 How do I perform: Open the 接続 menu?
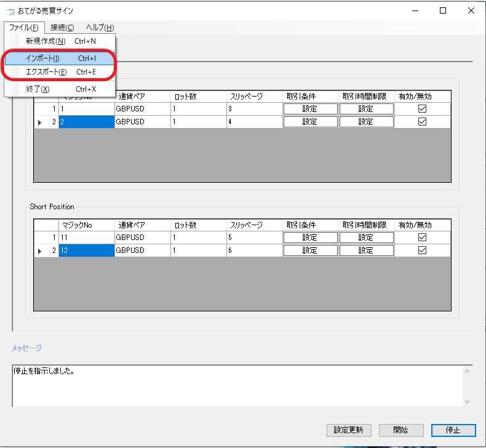(62, 28)
